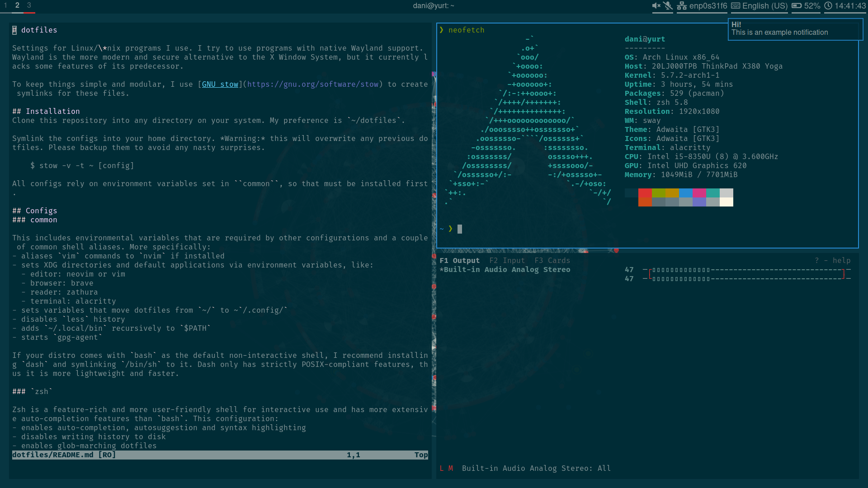Select the active workspace 2 indicator
The height and width of the screenshot is (488, 868).
click(17, 5)
